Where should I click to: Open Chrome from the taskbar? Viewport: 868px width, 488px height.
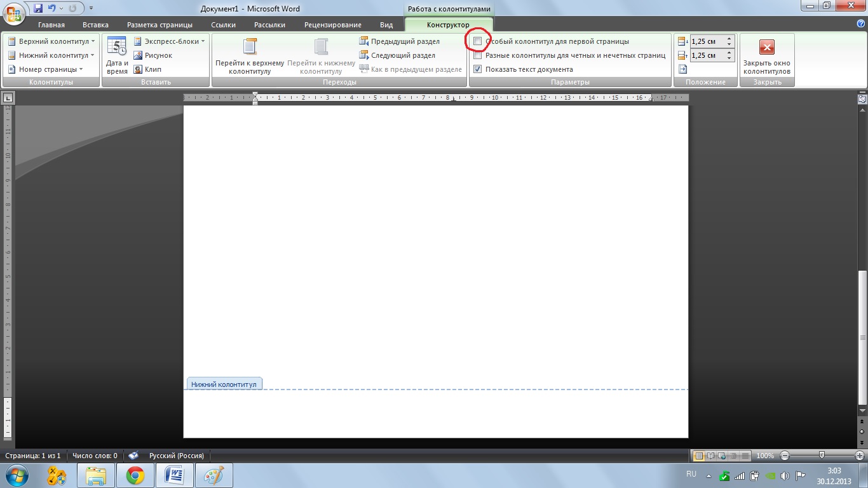click(x=135, y=475)
